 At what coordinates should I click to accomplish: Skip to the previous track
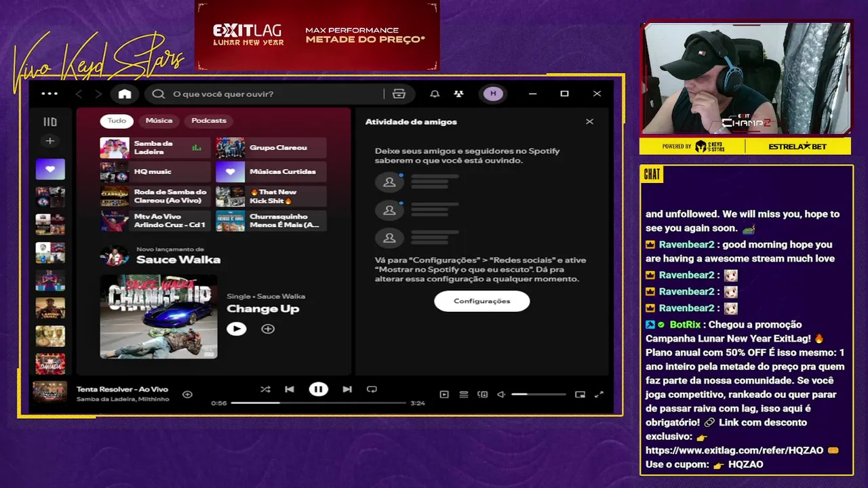290,389
